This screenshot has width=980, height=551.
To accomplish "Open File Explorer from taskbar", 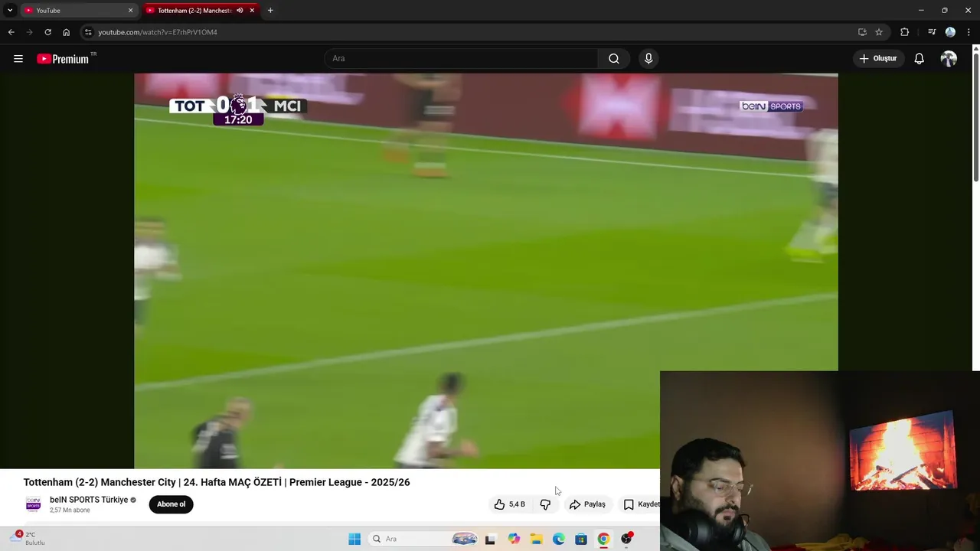I will click(x=536, y=539).
